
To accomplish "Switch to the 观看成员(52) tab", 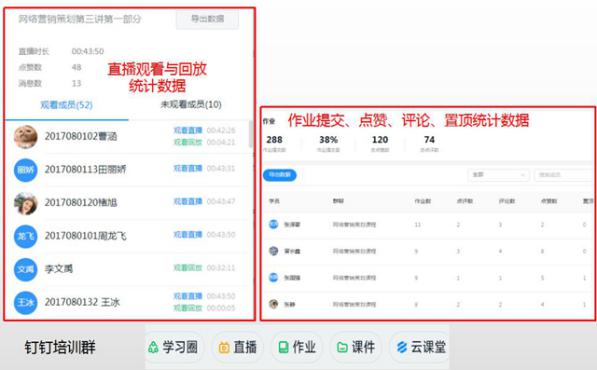I will 67,105.
